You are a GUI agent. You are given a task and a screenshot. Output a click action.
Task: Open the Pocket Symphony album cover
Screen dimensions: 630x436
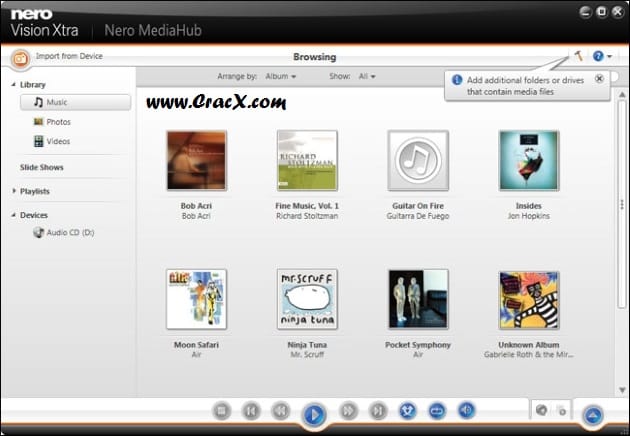pos(418,299)
